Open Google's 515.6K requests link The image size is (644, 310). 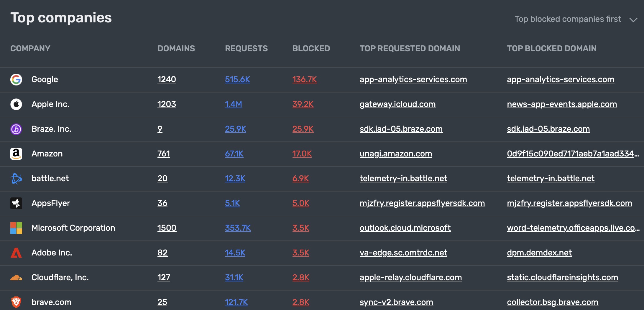point(237,80)
